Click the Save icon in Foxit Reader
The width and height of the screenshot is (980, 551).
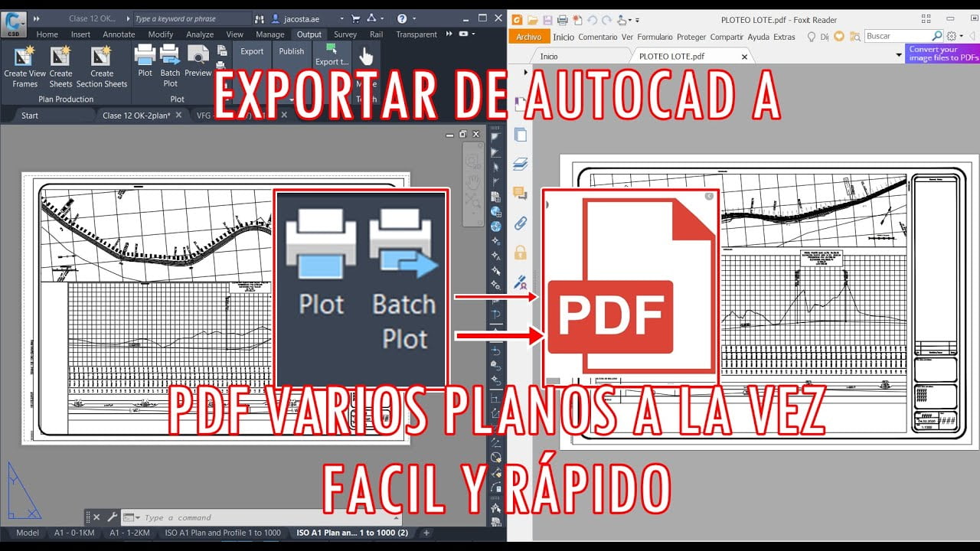547,19
